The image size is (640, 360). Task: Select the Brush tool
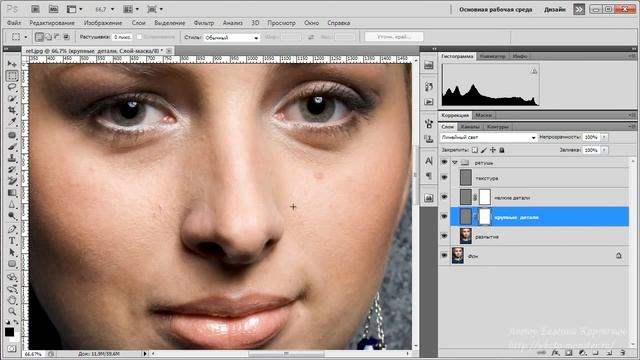[x=12, y=147]
